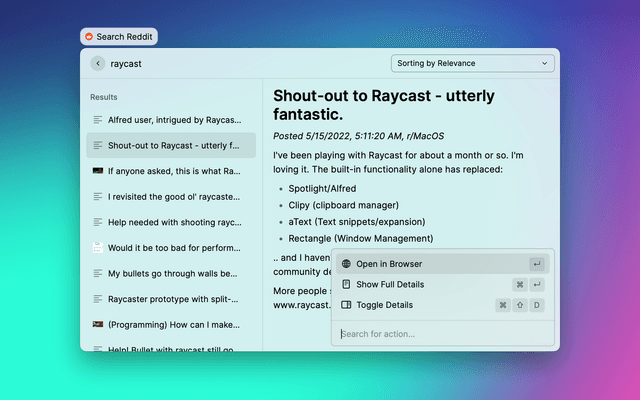Select 'Shout-out to Raycast' result

point(172,145)
